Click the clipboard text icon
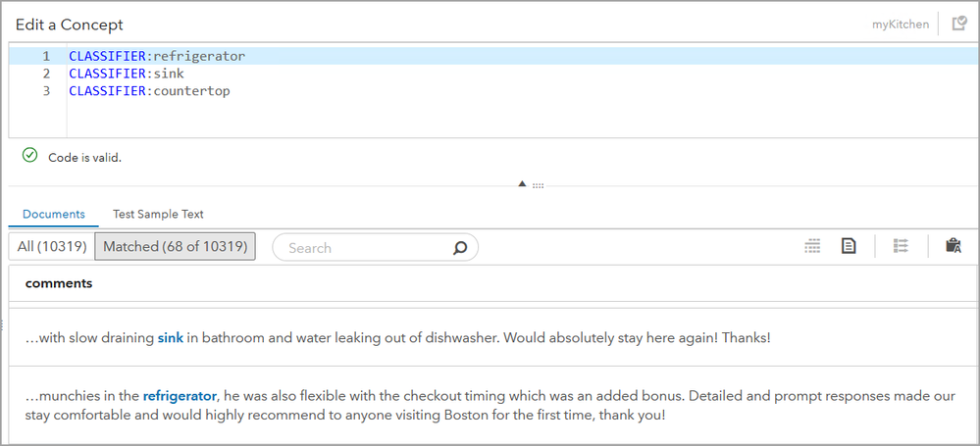Image resolution: width=980 pixels, height=446 pixels. click(953, 247)
